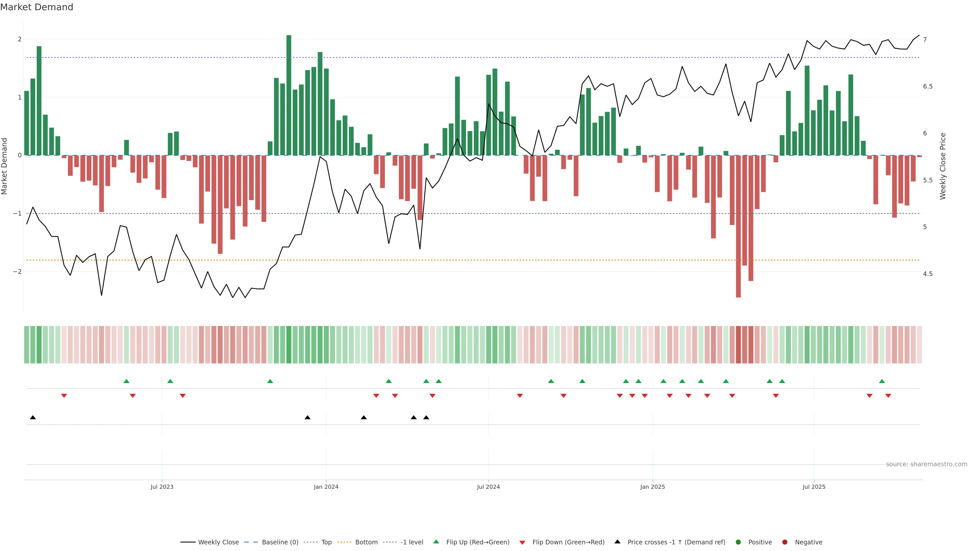This screenshot has width=980, height=551.
Task: Click the Weekly Close Price axis title
Action: (942, 166)
